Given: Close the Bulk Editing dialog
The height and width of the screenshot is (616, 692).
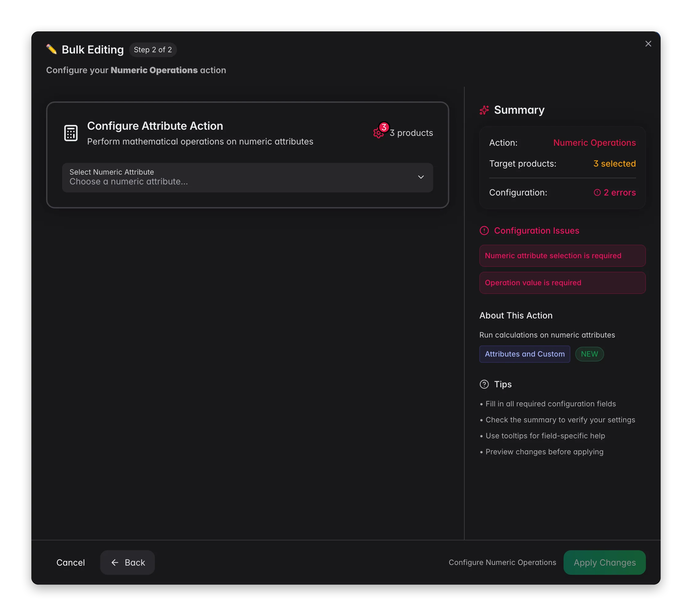Looking at the screenshot, I should [x=648, y=44].
